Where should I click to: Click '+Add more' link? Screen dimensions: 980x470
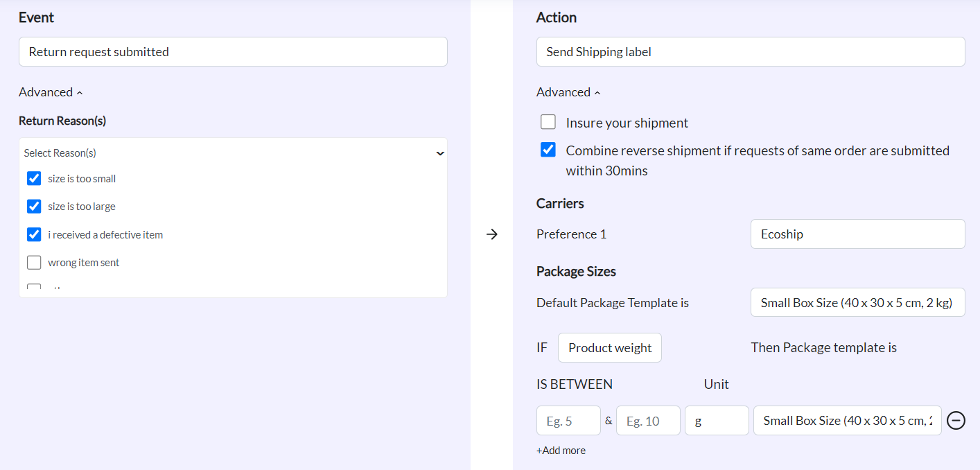(561, 451)
